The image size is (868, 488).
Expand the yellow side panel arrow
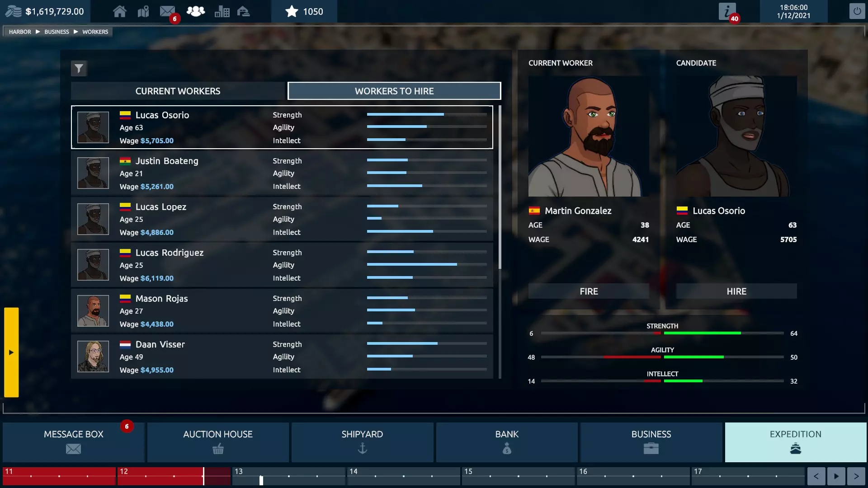pos(11,352)
